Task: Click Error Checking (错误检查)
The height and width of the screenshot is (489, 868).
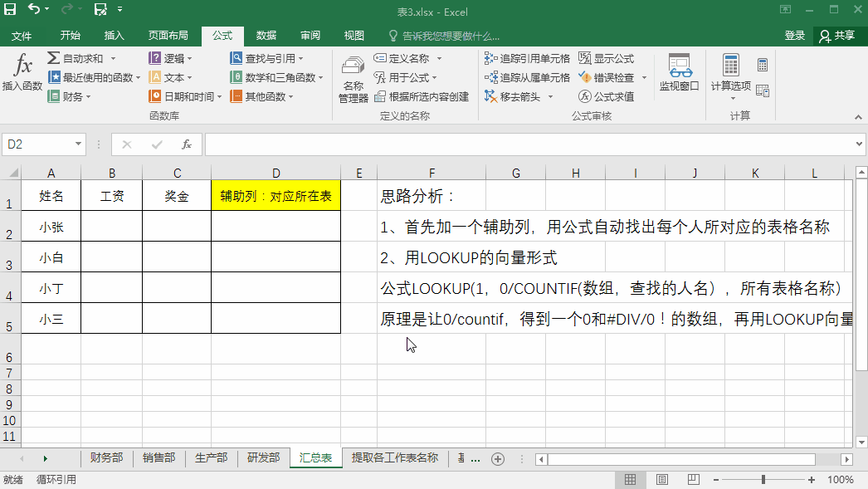Action: pos(606,77)
